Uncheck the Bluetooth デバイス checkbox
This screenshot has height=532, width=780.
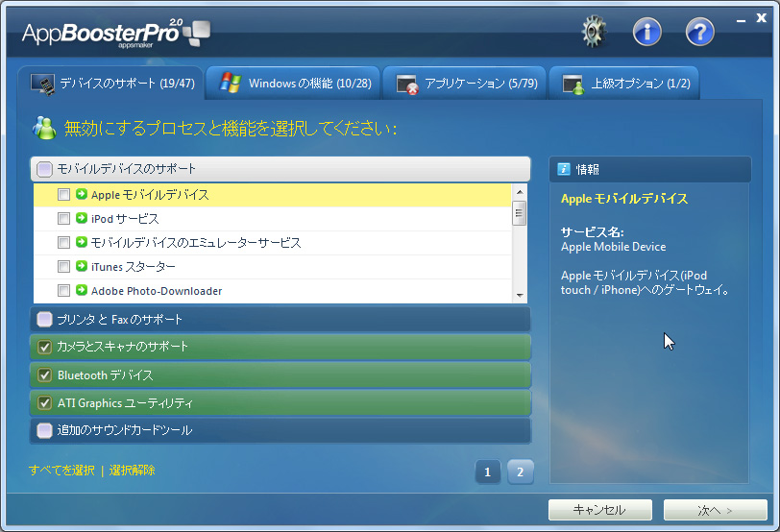coord(45,375)
